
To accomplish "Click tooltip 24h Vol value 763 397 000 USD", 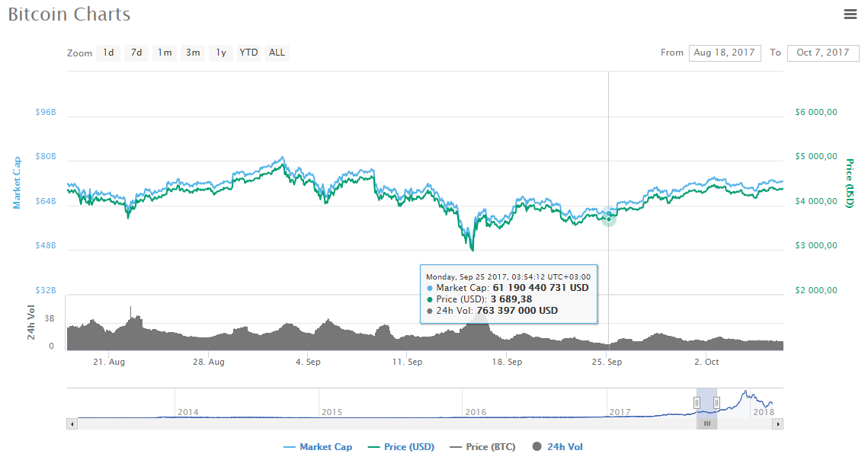I will (517, 311).
